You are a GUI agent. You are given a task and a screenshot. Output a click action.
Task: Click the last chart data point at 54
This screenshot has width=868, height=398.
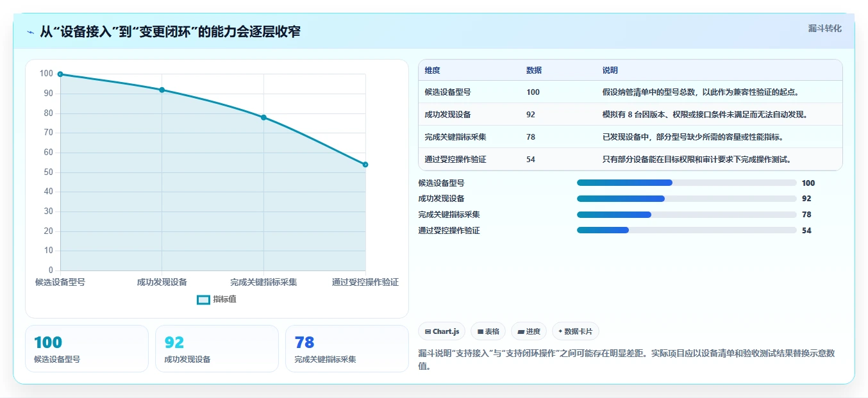[x=365, y=165]
